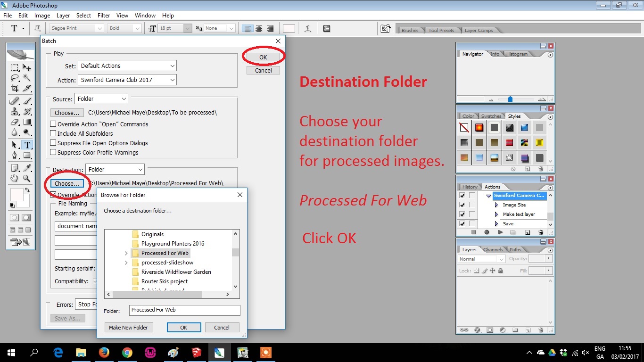Select the History Brush tool
The height and width of the screenshot is (362, 644).
tap(27, 112)
